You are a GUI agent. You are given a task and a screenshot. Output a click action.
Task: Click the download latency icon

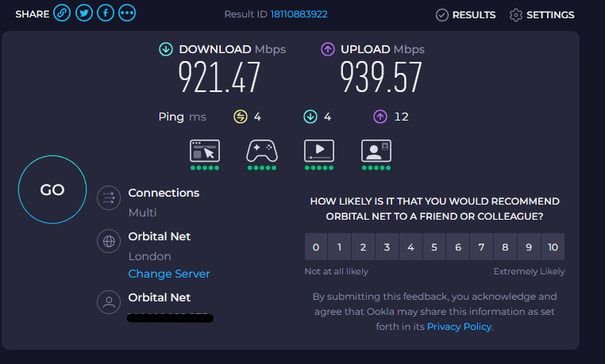(310, 117)
